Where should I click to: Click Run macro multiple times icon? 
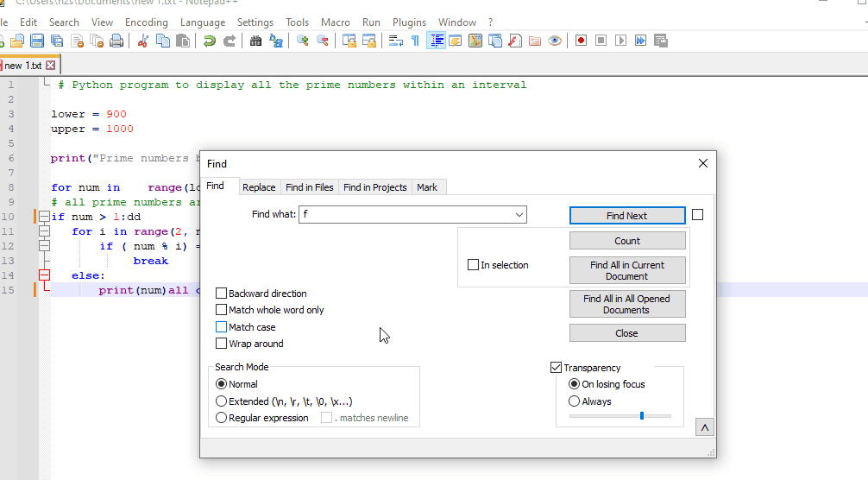(640, 41)
